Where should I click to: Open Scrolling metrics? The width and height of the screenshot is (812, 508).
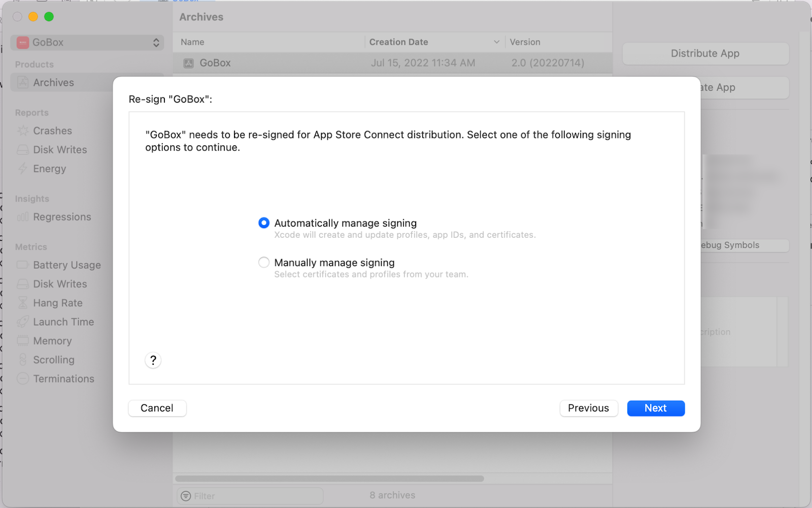pyautogui.click(x=54, y=360)
